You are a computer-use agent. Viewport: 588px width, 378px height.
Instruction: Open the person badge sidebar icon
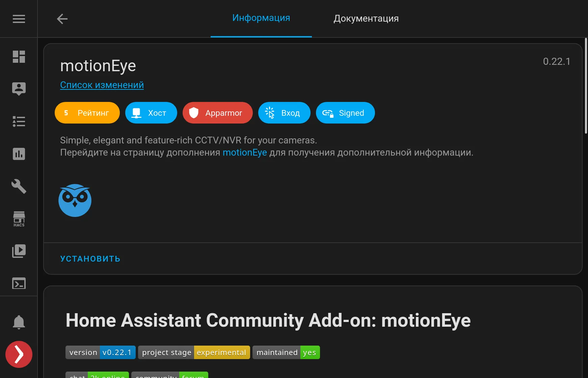coord(19,89)
